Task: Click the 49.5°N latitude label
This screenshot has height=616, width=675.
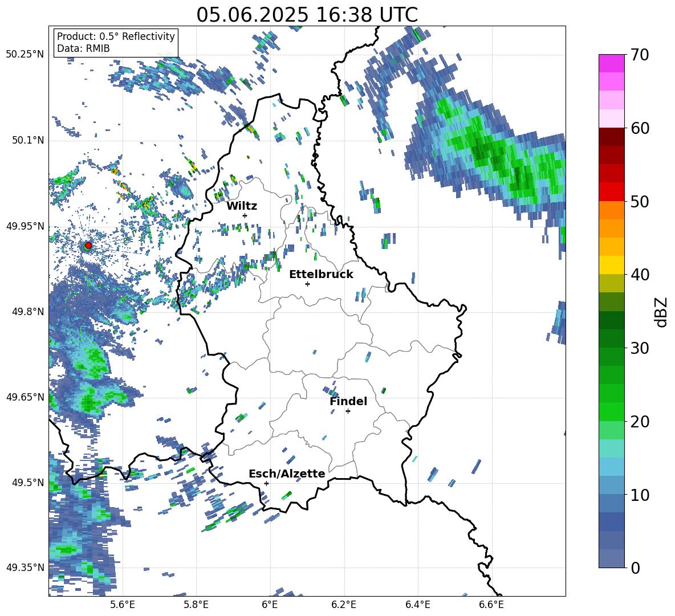Action: (28, 483)
